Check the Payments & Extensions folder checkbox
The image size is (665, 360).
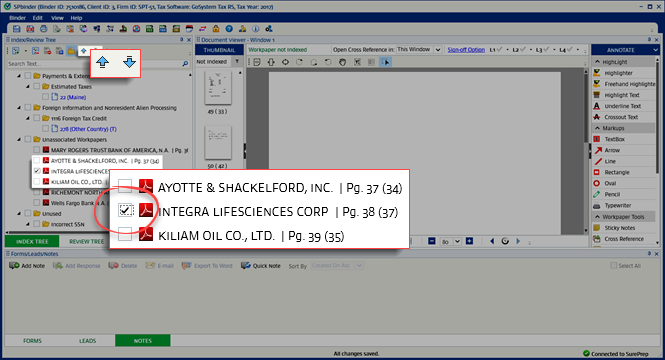[x=28, y=76]
